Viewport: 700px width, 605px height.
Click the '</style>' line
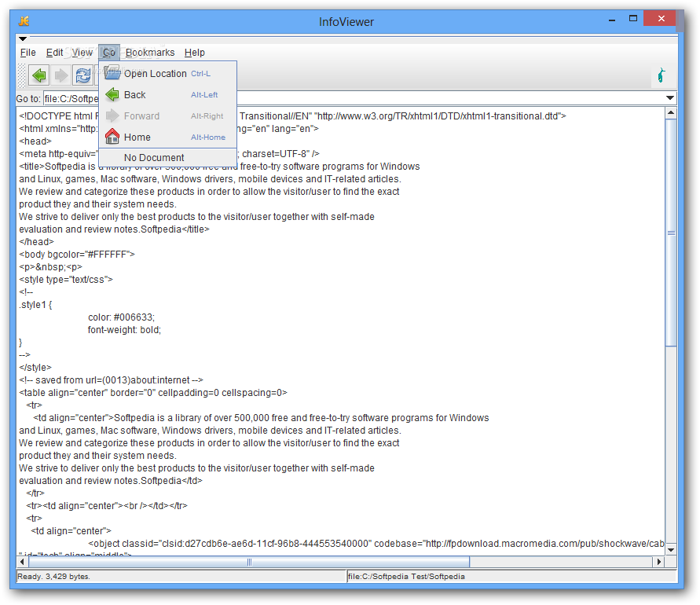tap(35, 368)
